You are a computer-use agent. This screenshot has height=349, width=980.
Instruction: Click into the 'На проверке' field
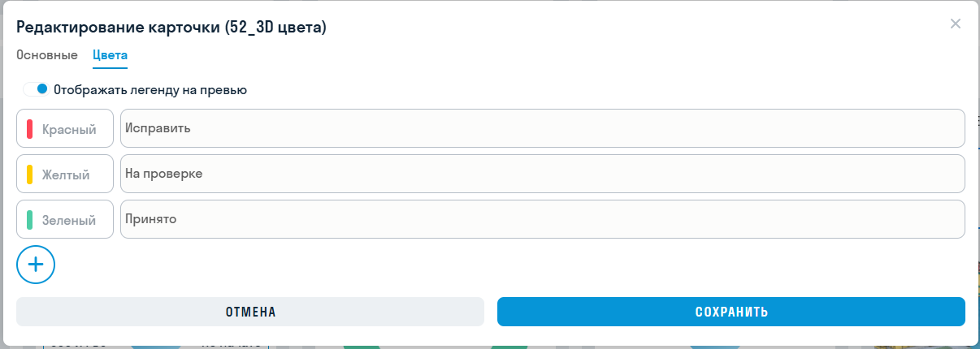[542, 174]
